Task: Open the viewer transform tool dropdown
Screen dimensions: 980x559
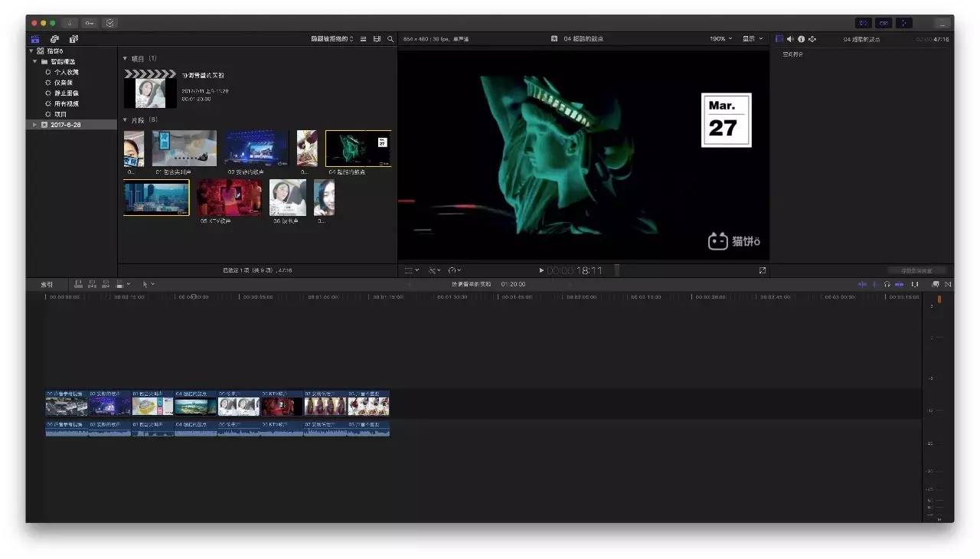Action: click(411, 270)
